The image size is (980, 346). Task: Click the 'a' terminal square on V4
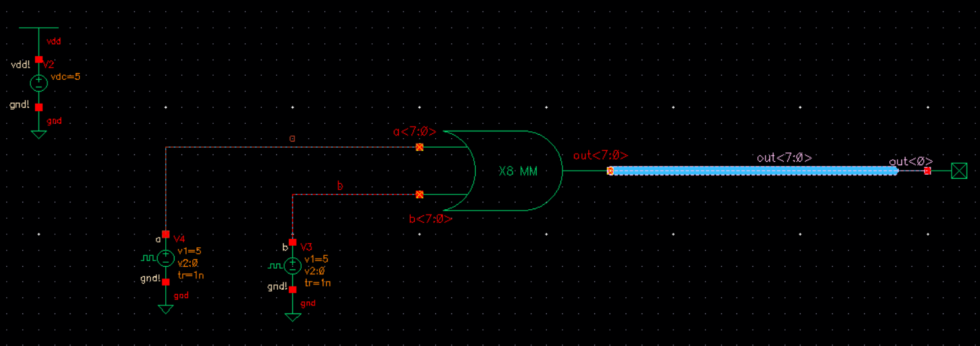[166, 234]
